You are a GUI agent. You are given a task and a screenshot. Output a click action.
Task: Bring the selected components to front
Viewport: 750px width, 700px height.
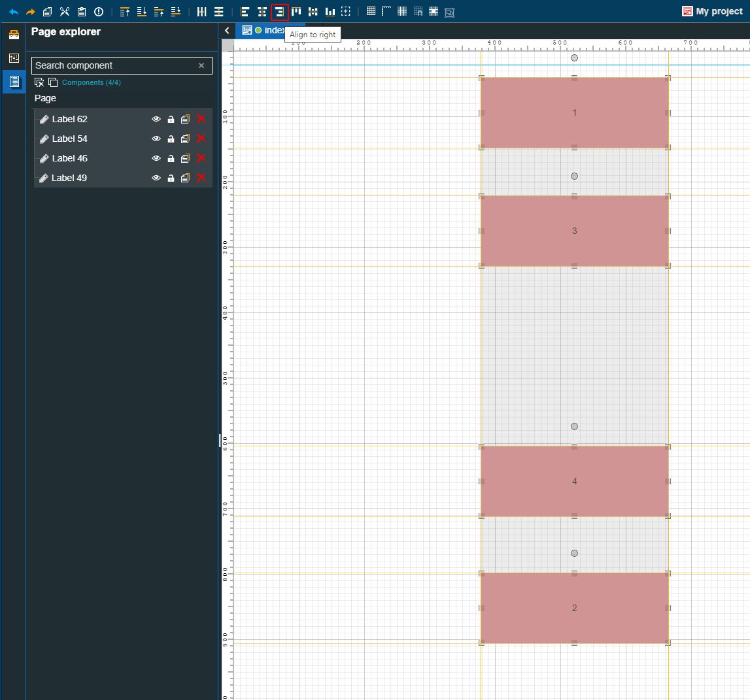[125, 12]
